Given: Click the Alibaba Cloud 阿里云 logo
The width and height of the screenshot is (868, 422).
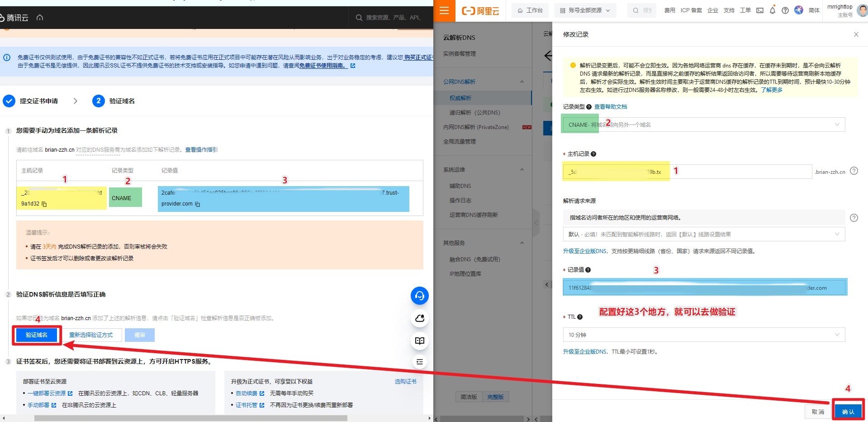Looking at the screenshot, I should [480, 11].
